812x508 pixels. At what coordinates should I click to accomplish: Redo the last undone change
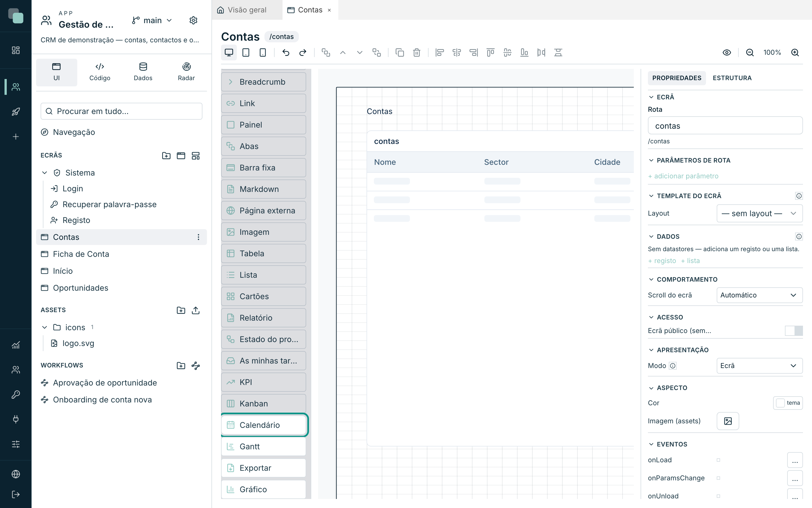303,52
